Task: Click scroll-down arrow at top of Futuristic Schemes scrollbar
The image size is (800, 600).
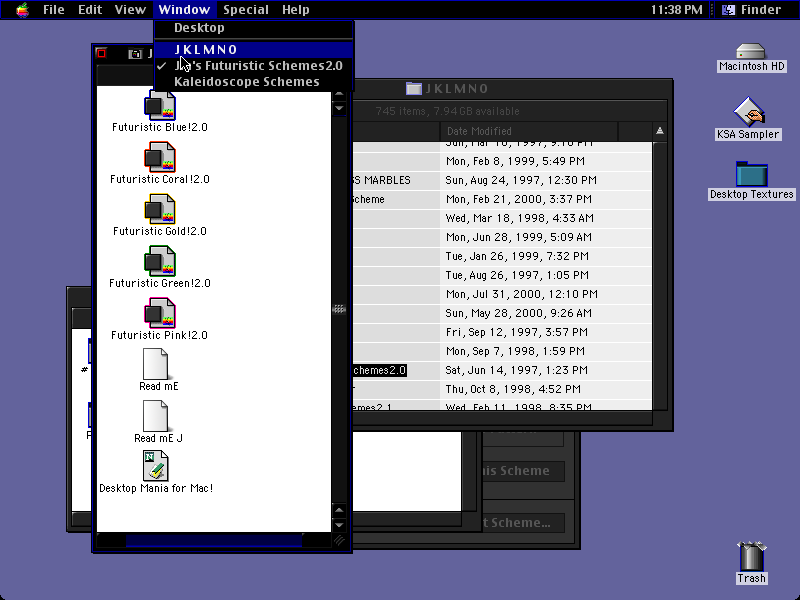Action: (339, 108)
